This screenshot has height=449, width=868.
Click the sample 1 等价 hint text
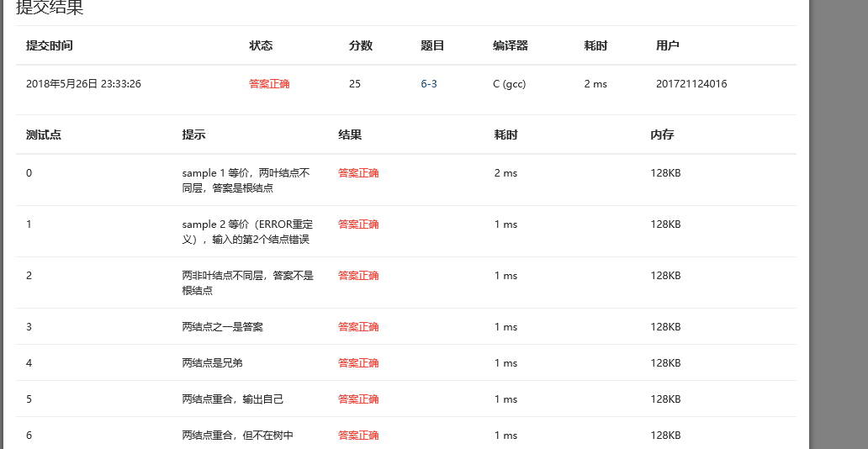tap(246, 181)
